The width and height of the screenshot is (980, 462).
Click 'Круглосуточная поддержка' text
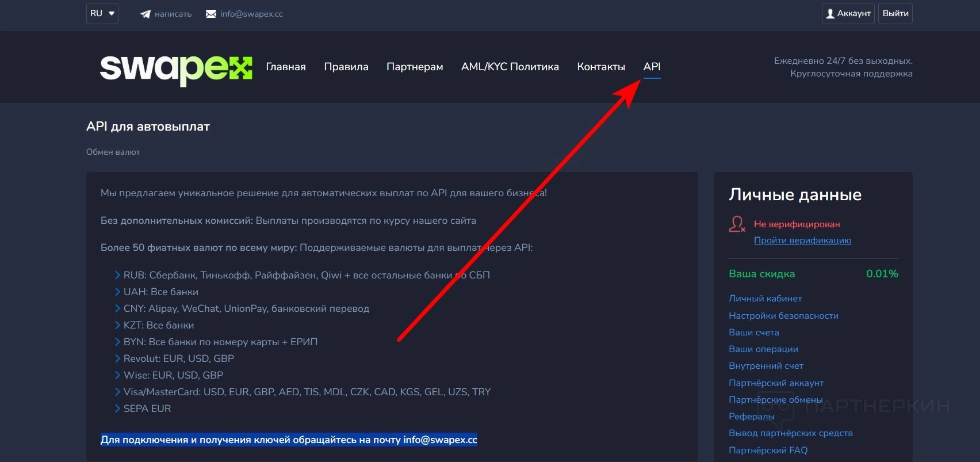tap(851, 74)
